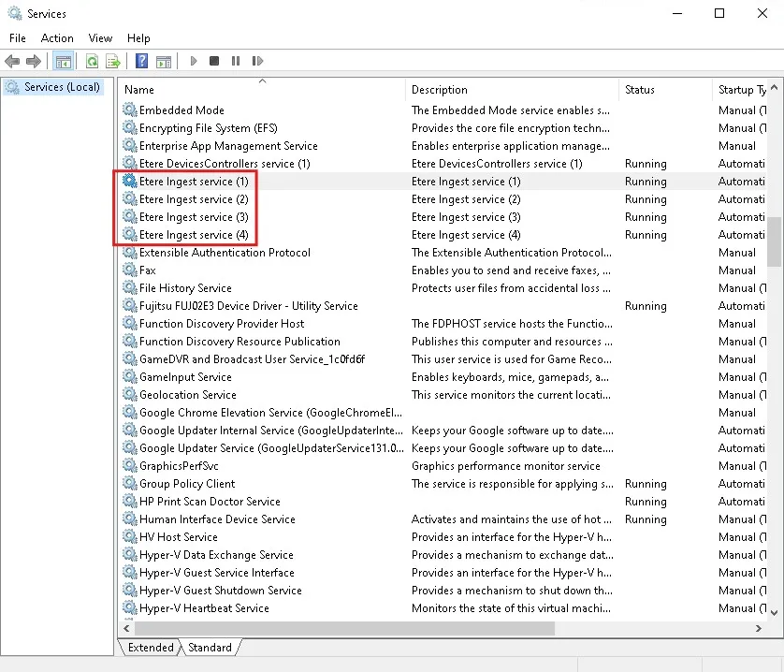The width and height of the screenshot is (784, 672).
Task: Click the Forward arrow in toolbar
Action: [34, 62]
